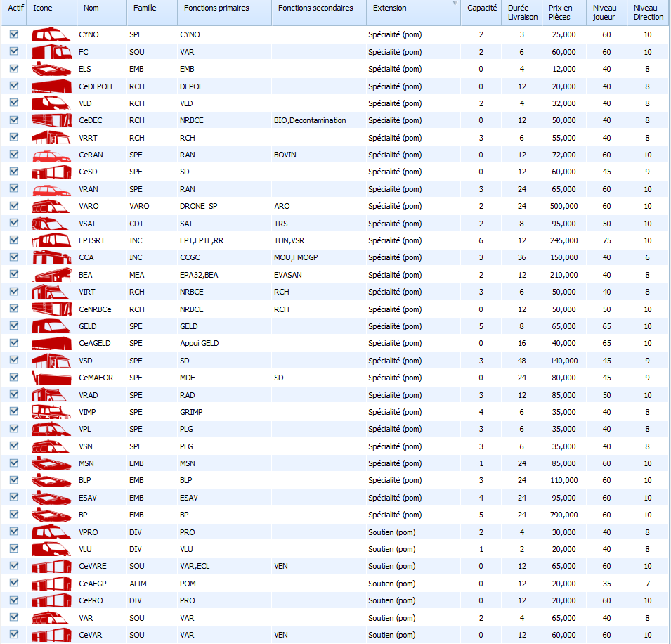Disable the Actif checkbox for VLU
This screenshot has width=671, height=644.
click(14, 549)
